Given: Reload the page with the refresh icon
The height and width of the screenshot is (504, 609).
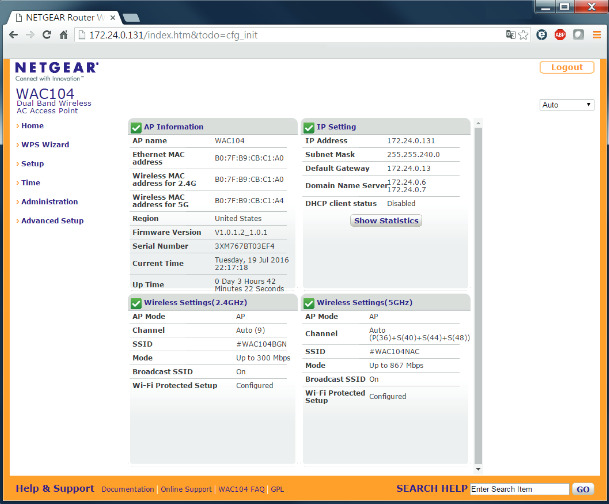Looking at the screenshot, I should [x=47, y=35].
